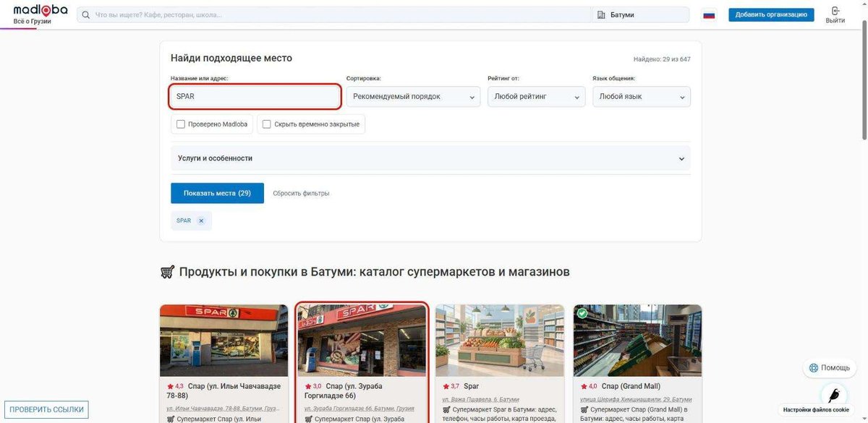Open the bird chat assistant icon
The width and height of the screenshot is (868, 423).
pos(834,396)
